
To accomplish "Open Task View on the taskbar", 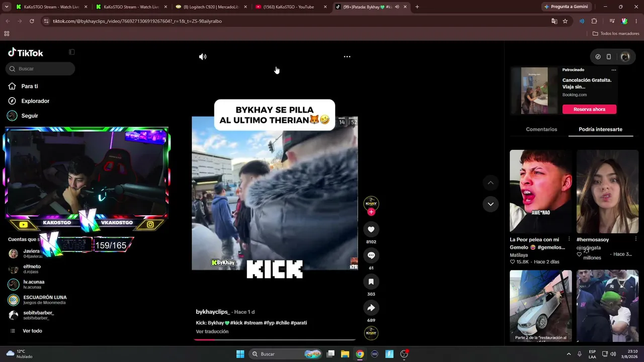I will (x=331, y=354).
